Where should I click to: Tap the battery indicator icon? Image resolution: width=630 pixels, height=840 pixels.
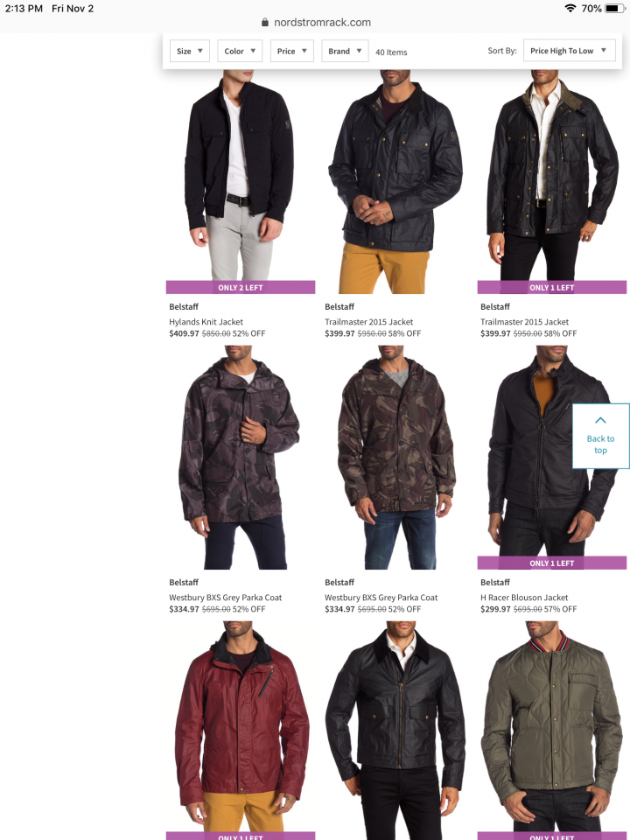click(614, 8)
